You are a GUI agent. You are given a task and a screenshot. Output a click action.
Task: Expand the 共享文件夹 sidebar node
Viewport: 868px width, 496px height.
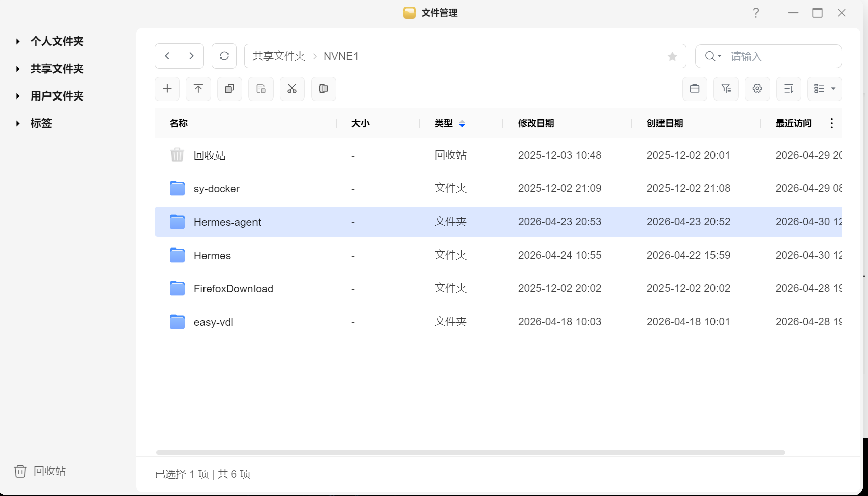tap(18, 69)
